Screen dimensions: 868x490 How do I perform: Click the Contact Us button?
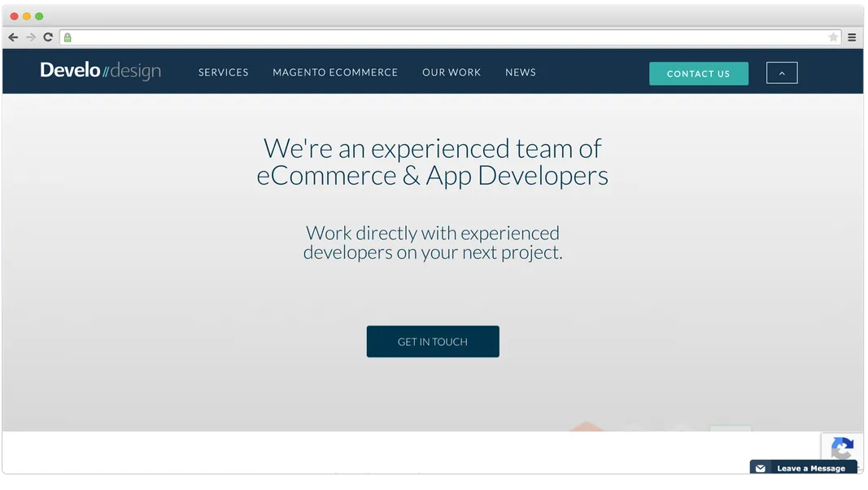(699, 73)
